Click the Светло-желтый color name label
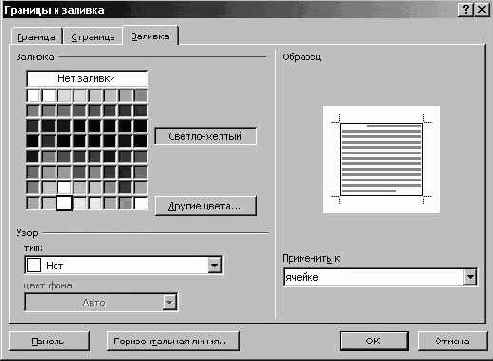This screenshot has width=493, height=361. pos(206,136)
